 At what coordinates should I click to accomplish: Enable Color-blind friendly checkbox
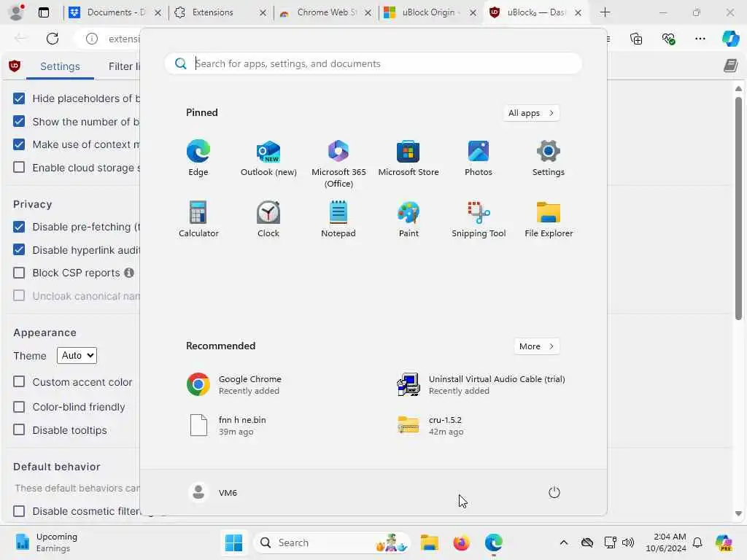[x=19, y=407]
